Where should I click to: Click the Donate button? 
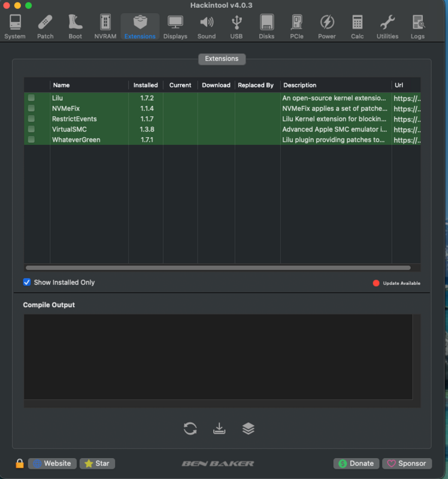click(x=356, y=463)
